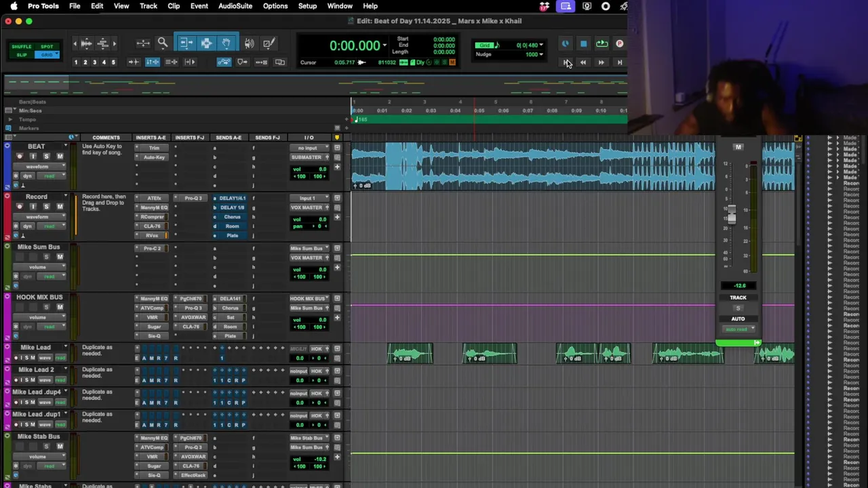Toggle input monitoring on Record track
This screenshot has height=488, width=868.
tap(33, 207)
